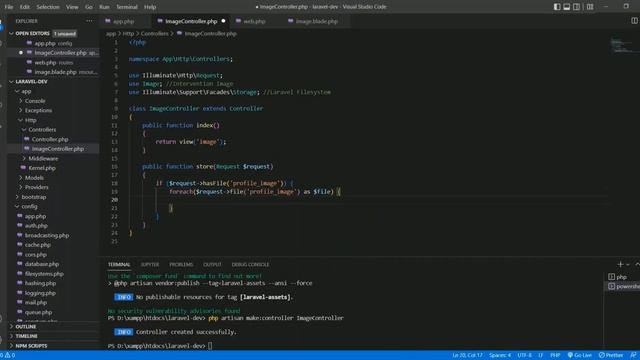Expand Providers folder

point(36,187)
